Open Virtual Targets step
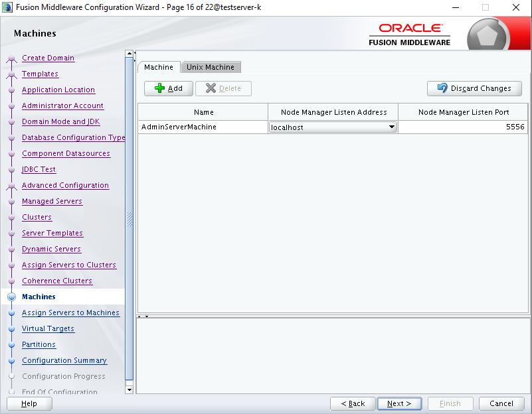 48,328
